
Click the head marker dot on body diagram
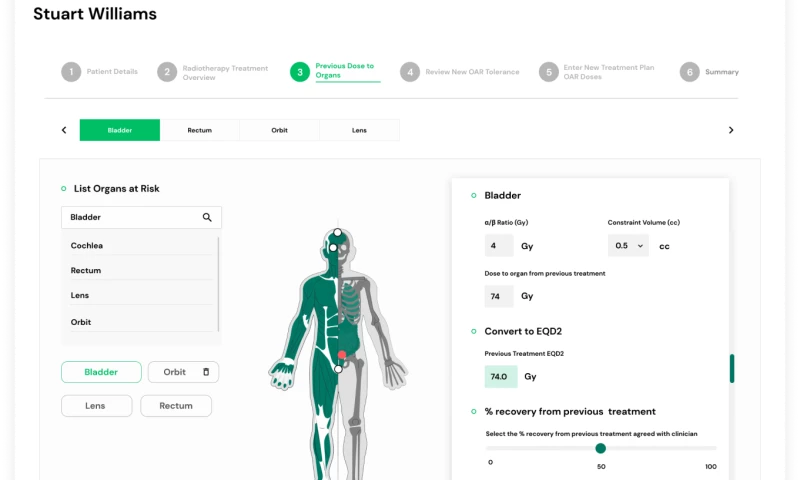tap(338, 233)
